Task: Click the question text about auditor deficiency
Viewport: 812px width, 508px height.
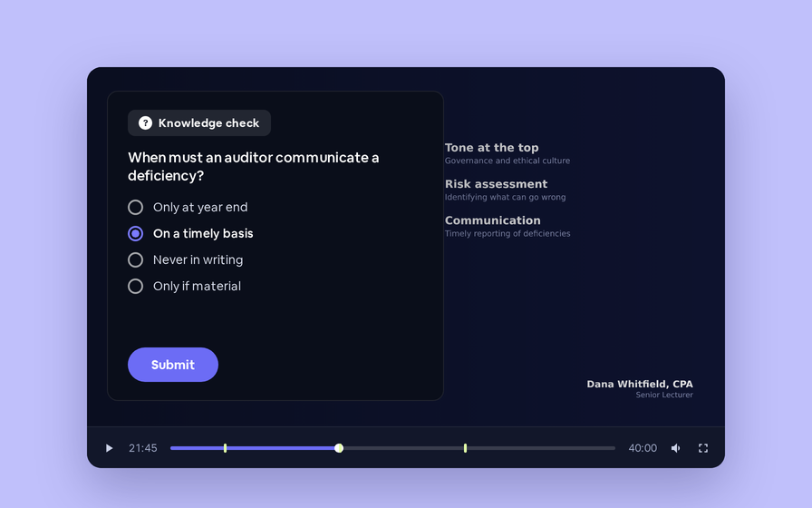Action: click(x=254, y=166)
